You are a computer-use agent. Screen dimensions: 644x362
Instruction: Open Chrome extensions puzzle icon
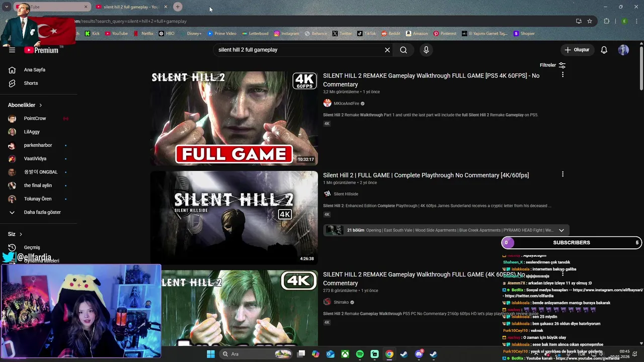[x=607, y=21]
